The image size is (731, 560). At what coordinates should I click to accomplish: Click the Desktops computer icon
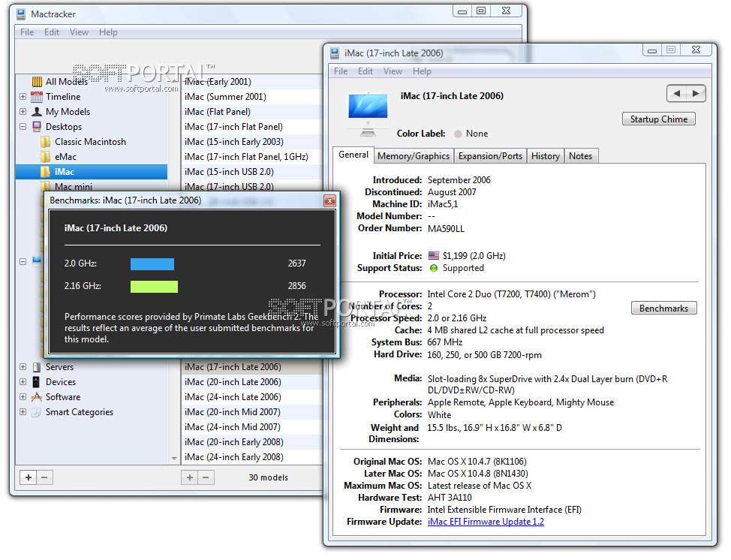tap(37, 127)
